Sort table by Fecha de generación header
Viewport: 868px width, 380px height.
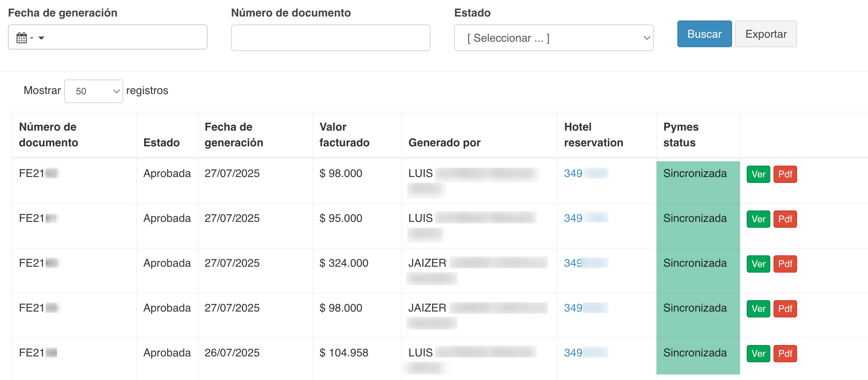pyautogui.click(x=234, y=135)
